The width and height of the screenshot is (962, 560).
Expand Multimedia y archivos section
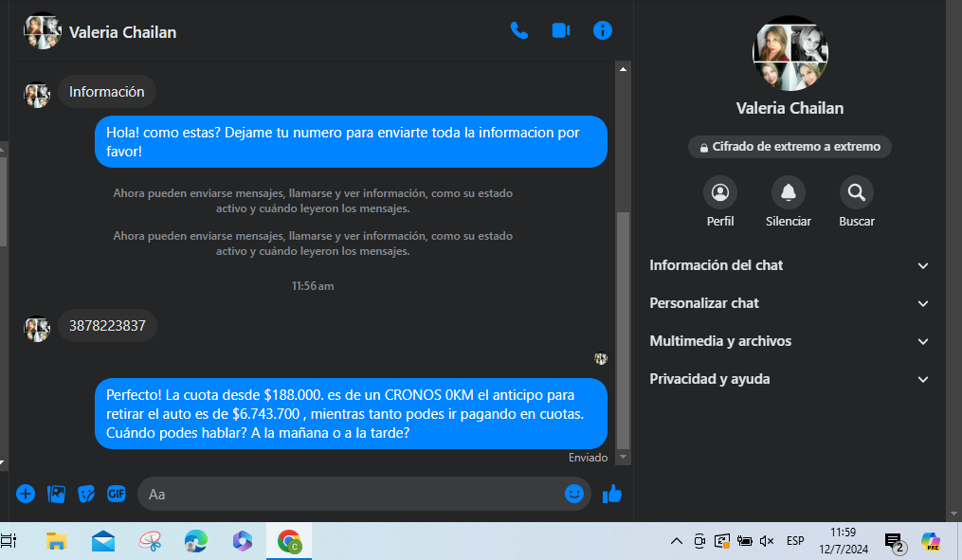(789, 341)
